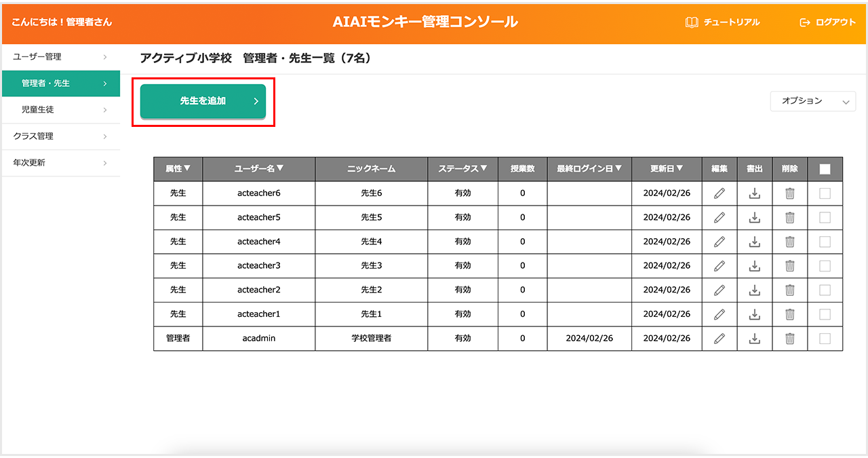868x458 pixels.
Task: Toggle the select-all checkbox in table header
Action: pos(825,170)
